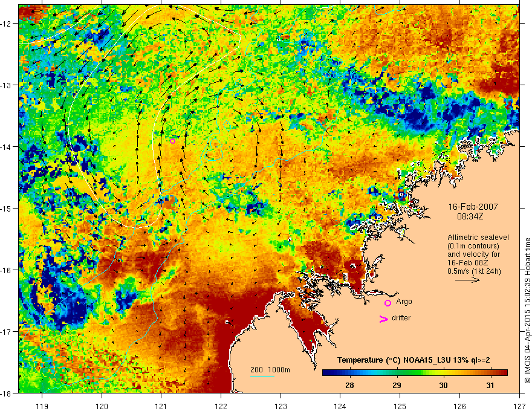Click the '31' colorbar tick label
This screenshot has width=532, height=411.
(x=490, y=385)
